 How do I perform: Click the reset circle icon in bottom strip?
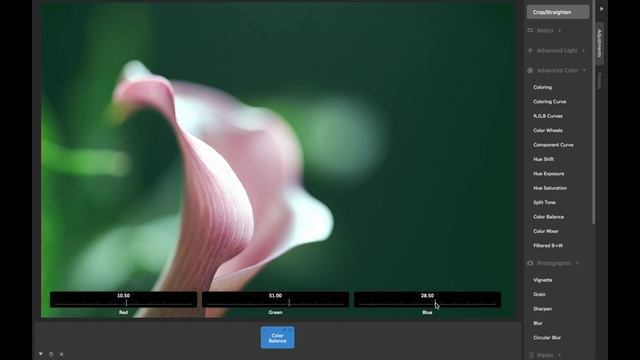coord(51,354)
